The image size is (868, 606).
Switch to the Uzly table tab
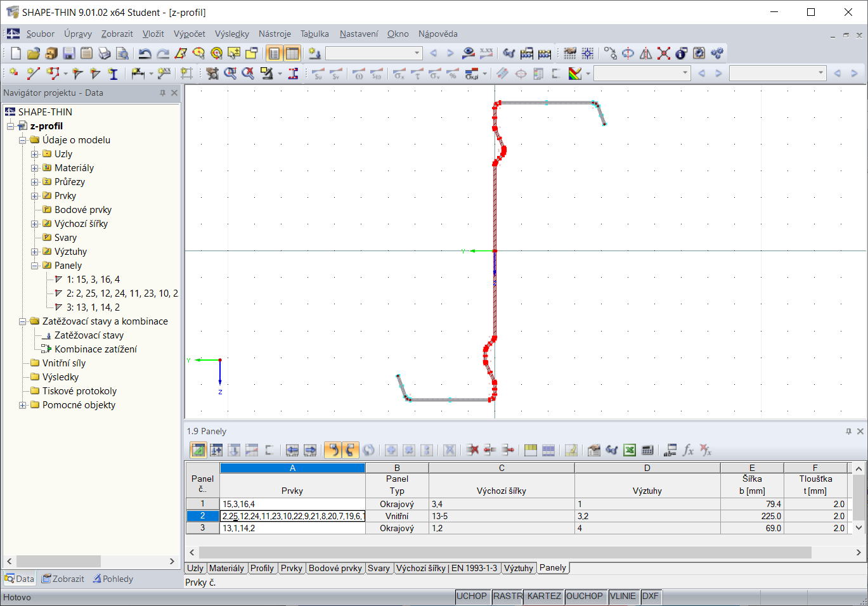point(195,568)
